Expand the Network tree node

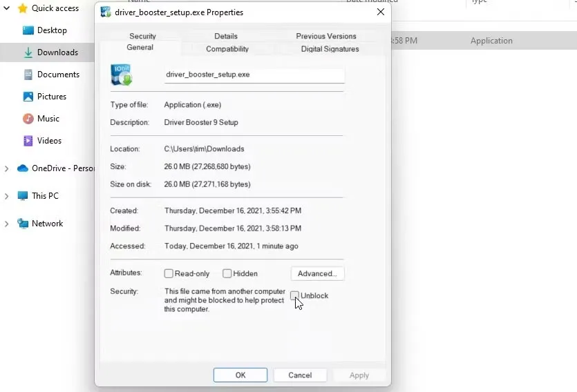pyautogui.click(x=7, y=224)
